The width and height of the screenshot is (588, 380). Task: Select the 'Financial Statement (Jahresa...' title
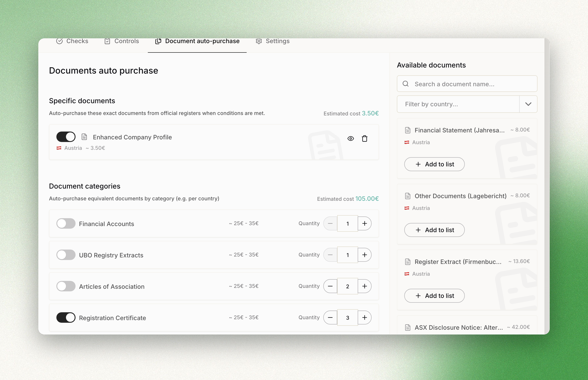(460, 130)
